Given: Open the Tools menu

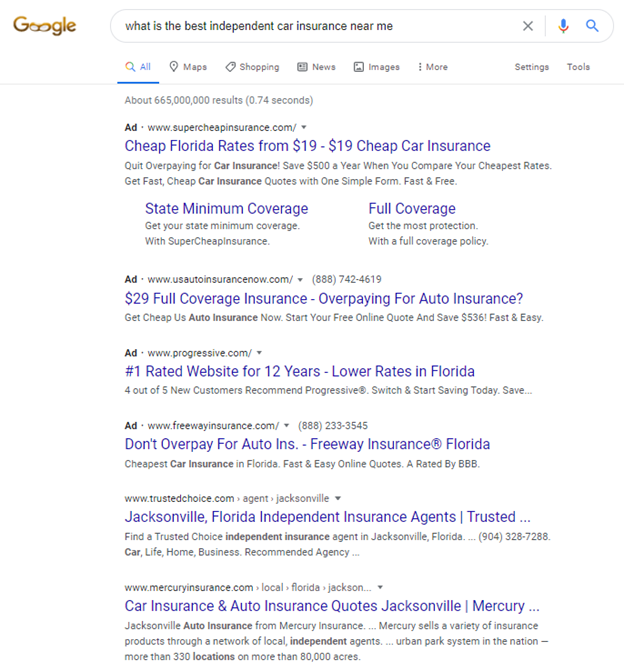Looking at the screenshot, I should [x=578, y=67].
